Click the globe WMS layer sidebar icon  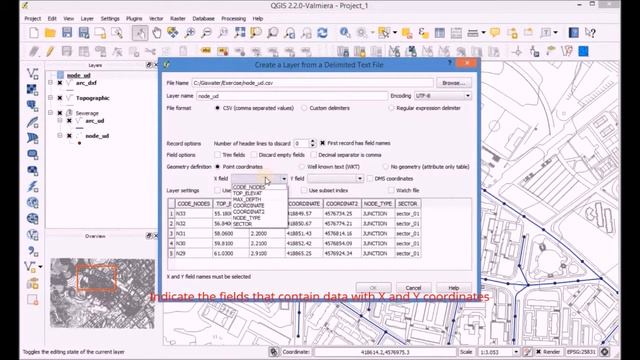[x=33, y=203]
